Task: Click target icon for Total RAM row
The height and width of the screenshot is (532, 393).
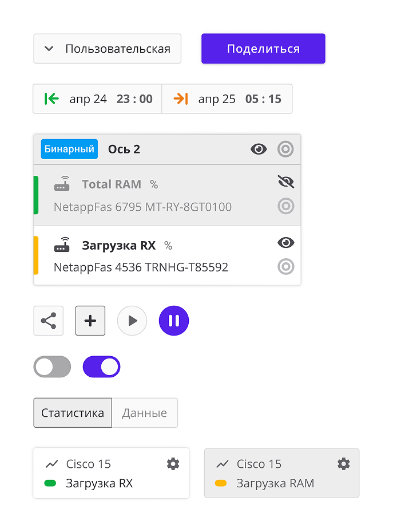Action: click(x=286, y=206)
